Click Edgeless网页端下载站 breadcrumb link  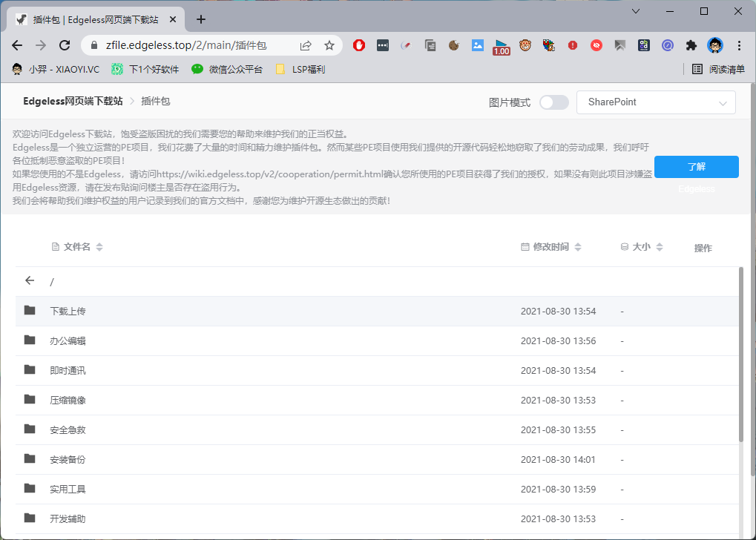point(73,101)
